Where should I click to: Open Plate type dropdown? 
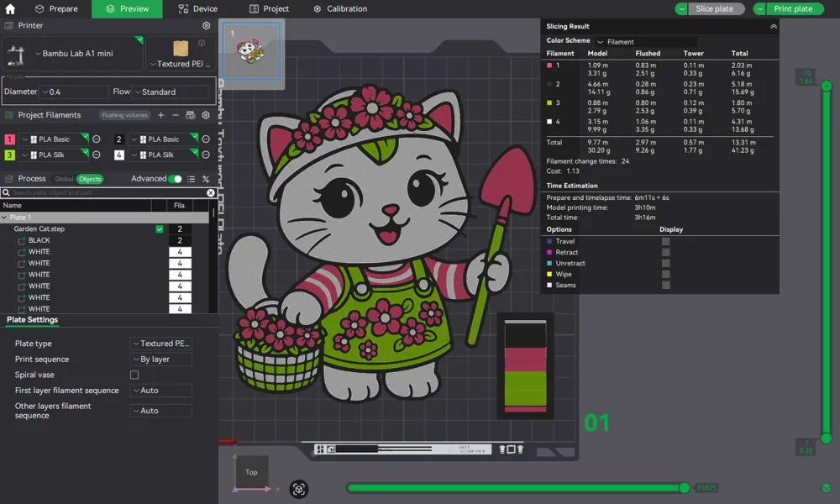[x=160, y=344]
